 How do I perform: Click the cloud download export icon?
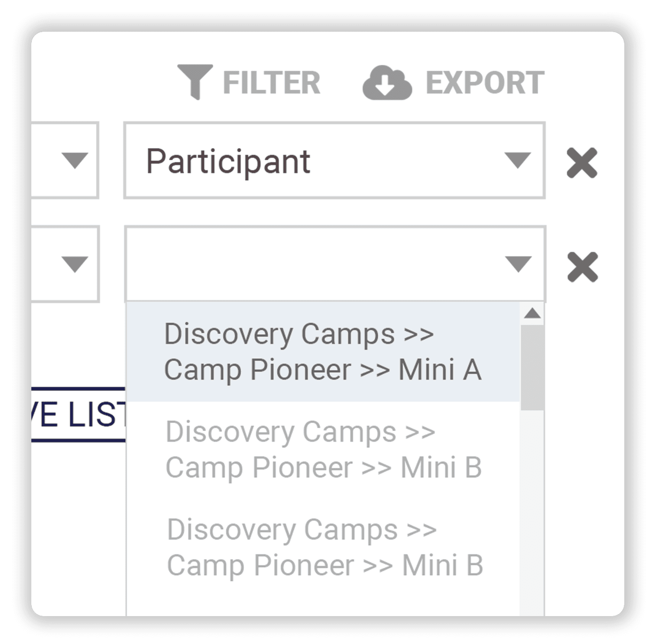click(x=387, y=83)
